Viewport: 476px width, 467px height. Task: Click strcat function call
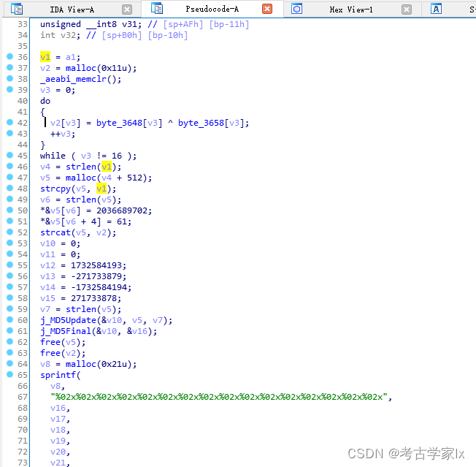pos(55,232)
